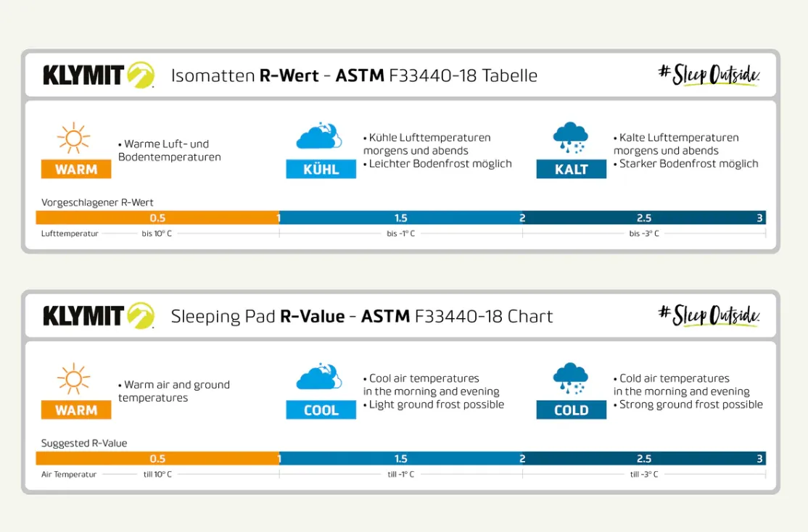Select the light blue COOL badge
The height and width of the screenshot is (532, 808).
click(321, 410)
